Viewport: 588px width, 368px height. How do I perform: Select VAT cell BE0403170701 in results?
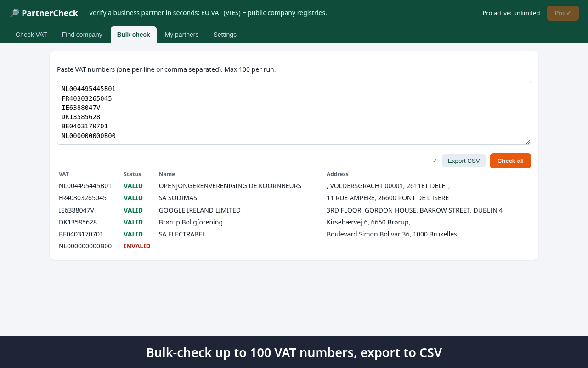pos(81,234)
